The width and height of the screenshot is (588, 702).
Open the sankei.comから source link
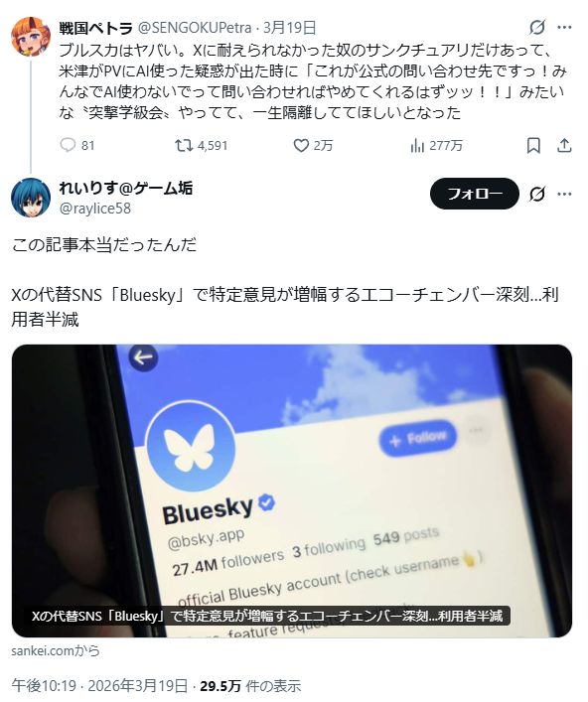55,650
